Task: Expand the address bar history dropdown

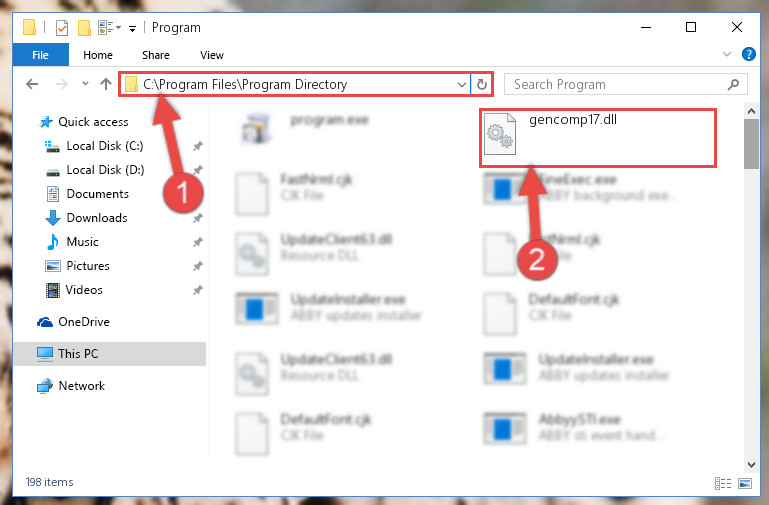Action: click(x=461, y=84)
